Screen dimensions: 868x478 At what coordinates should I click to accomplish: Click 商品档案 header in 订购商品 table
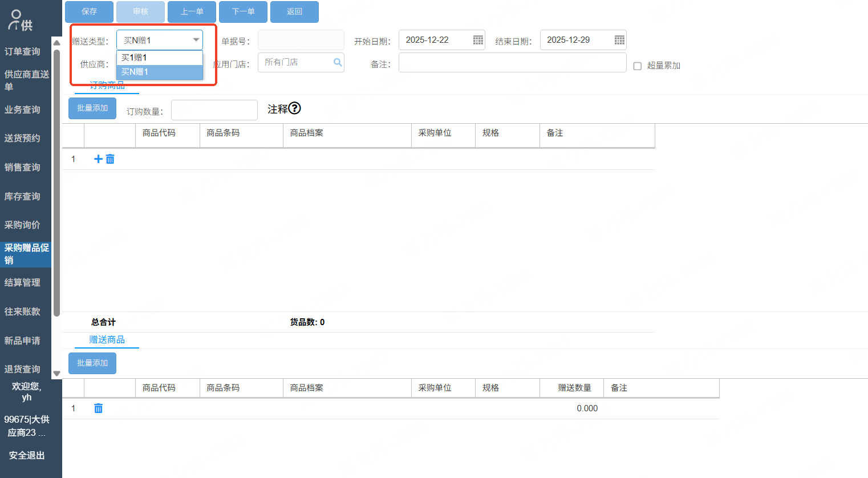coord(347,136)
